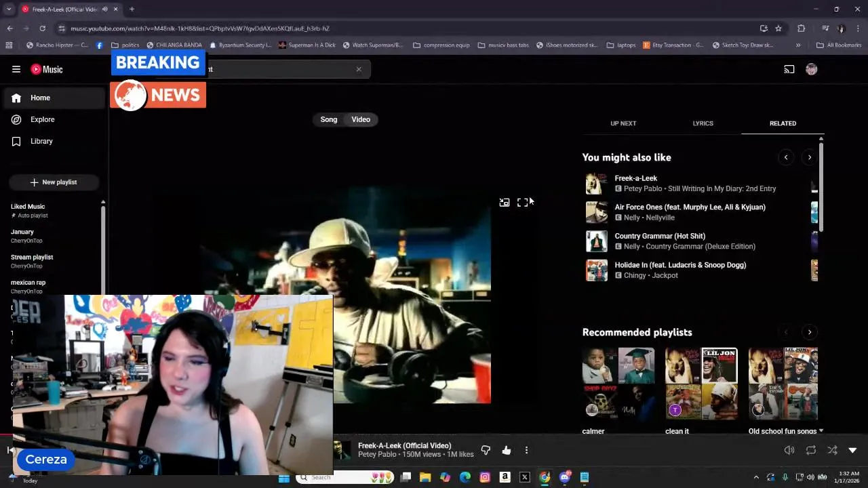
Task: Open Microsoft Edge from taskbar
Action: coord(465,477)
